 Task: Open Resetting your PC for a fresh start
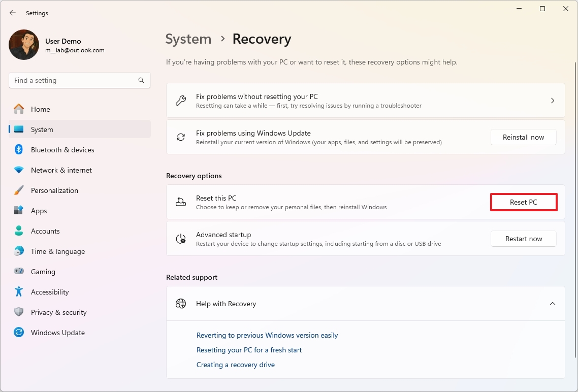(x=249, y=350)
